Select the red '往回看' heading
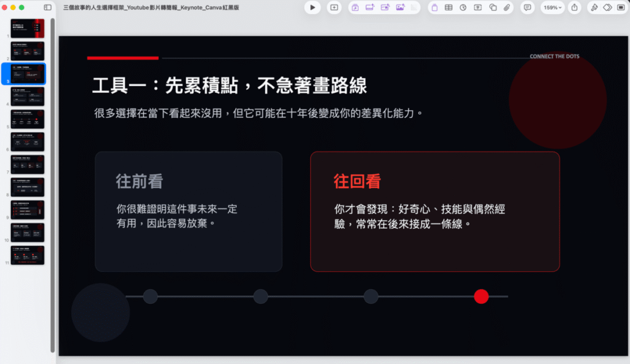This screenshot has height=364, width=630. (357, 181)
